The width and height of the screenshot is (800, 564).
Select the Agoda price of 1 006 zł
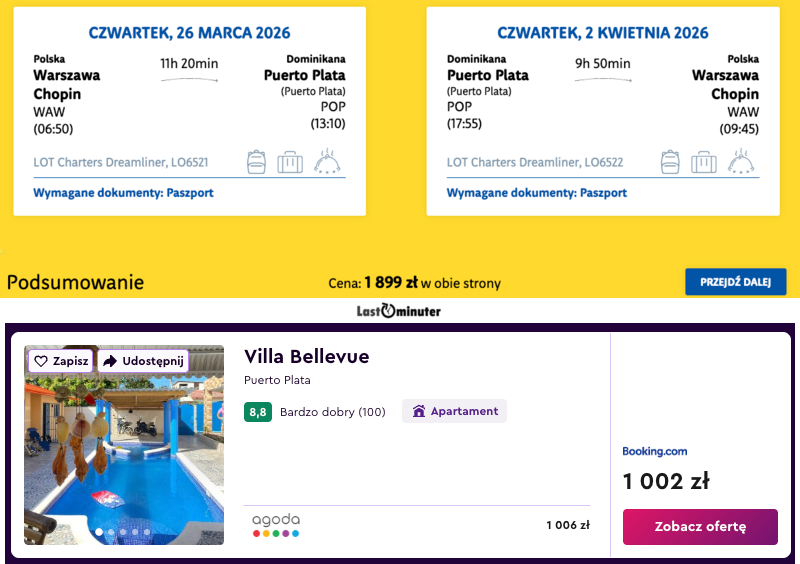568,525
